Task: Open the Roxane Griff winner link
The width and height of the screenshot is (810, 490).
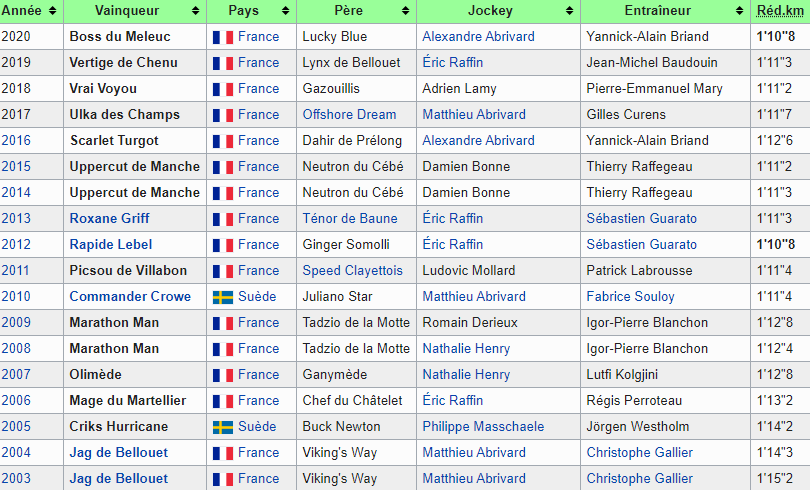Action: coord(109,219)
